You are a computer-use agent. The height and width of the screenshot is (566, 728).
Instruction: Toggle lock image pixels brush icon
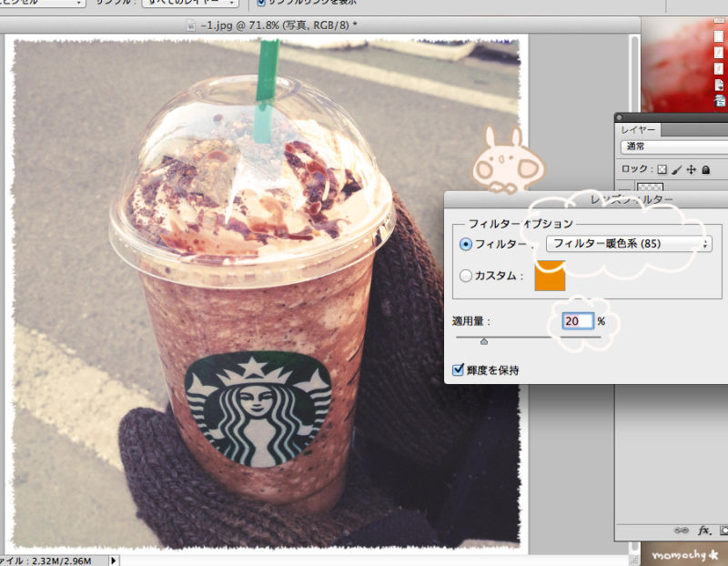(676, 169)
